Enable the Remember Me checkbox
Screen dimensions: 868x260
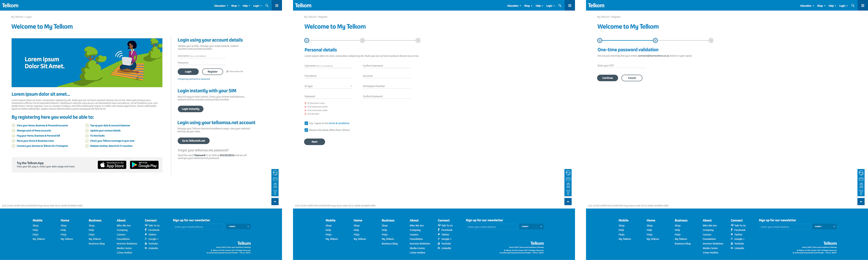(x=228, y=72)
